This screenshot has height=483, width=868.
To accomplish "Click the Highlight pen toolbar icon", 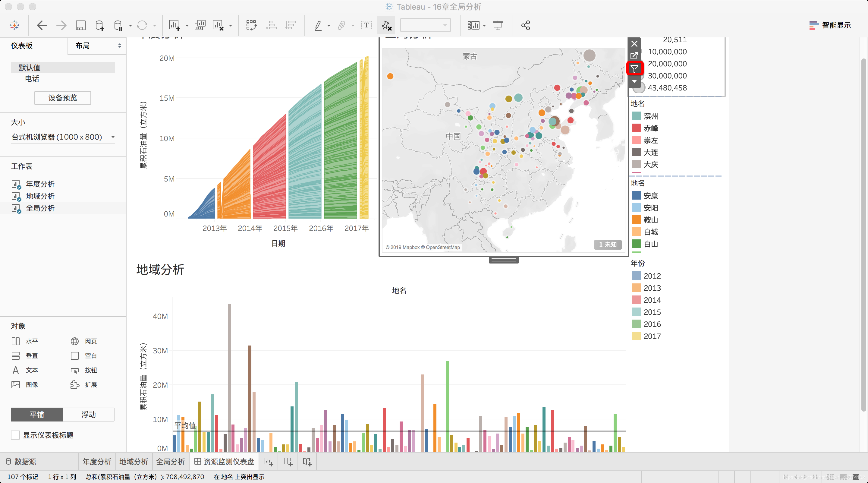I will click(x=318, y=25).
